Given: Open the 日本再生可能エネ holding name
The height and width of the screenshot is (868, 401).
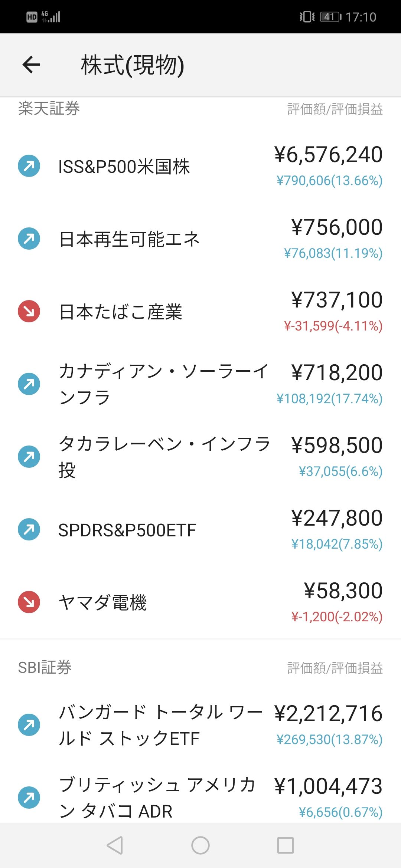Looking at the screenshot, I should click(x=129, y=239).
